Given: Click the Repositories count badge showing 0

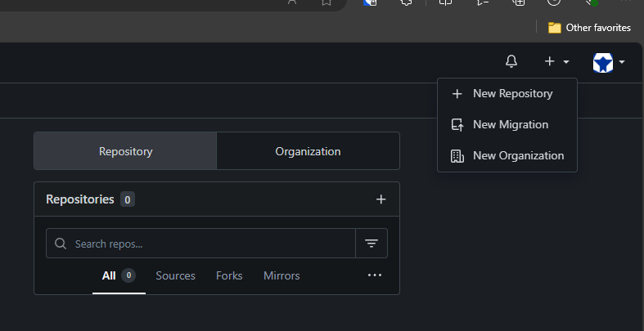Looking at the screenshot, I should [x=128, y=199].
